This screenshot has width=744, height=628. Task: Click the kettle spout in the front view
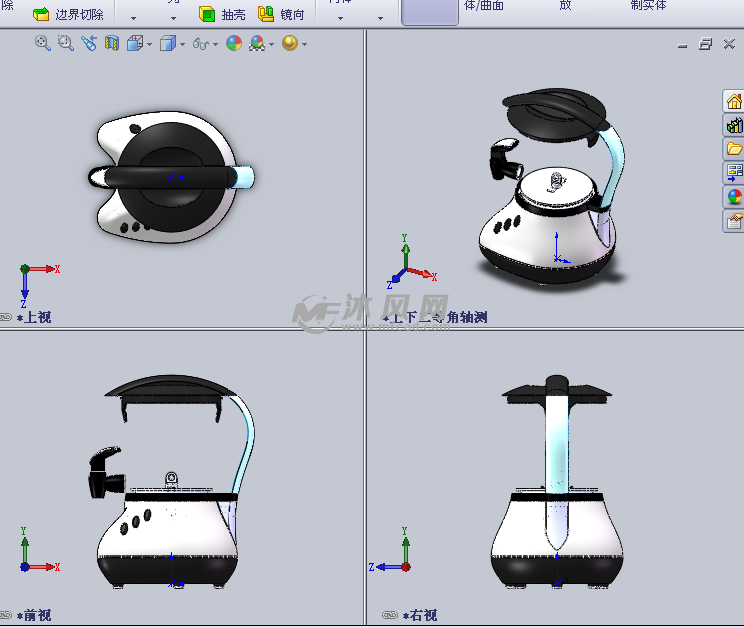(x=107, y=472)
